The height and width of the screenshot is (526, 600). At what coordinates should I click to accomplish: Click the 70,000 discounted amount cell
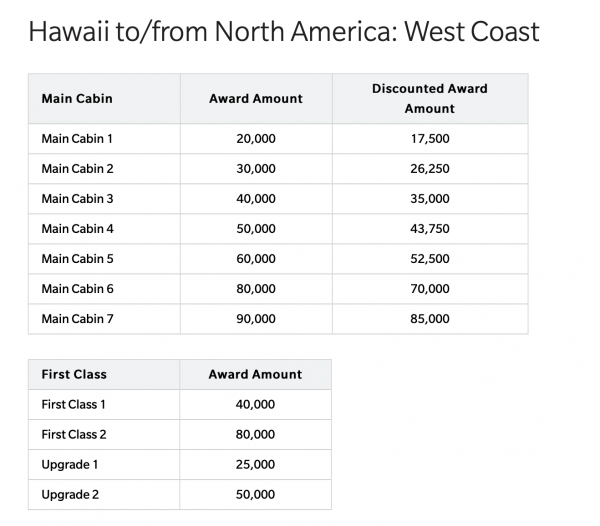point(430,289)
